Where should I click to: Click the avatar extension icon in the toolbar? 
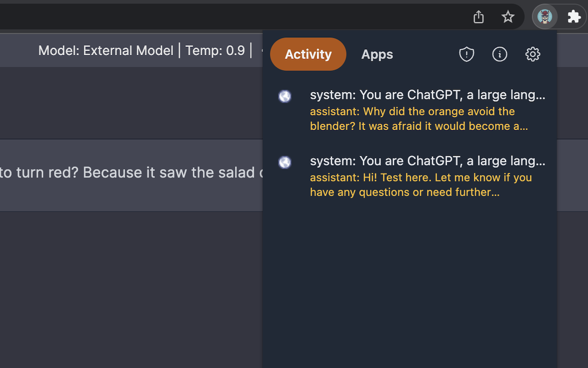click(x=545, y=17)
